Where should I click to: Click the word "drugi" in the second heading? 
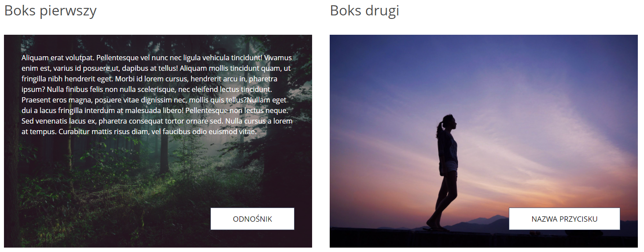382,11
